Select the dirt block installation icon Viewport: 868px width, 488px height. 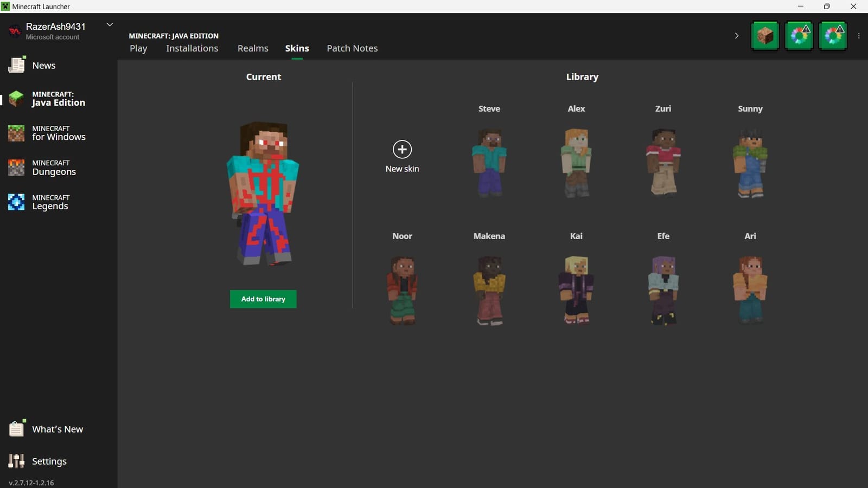(x=765, y=35)
